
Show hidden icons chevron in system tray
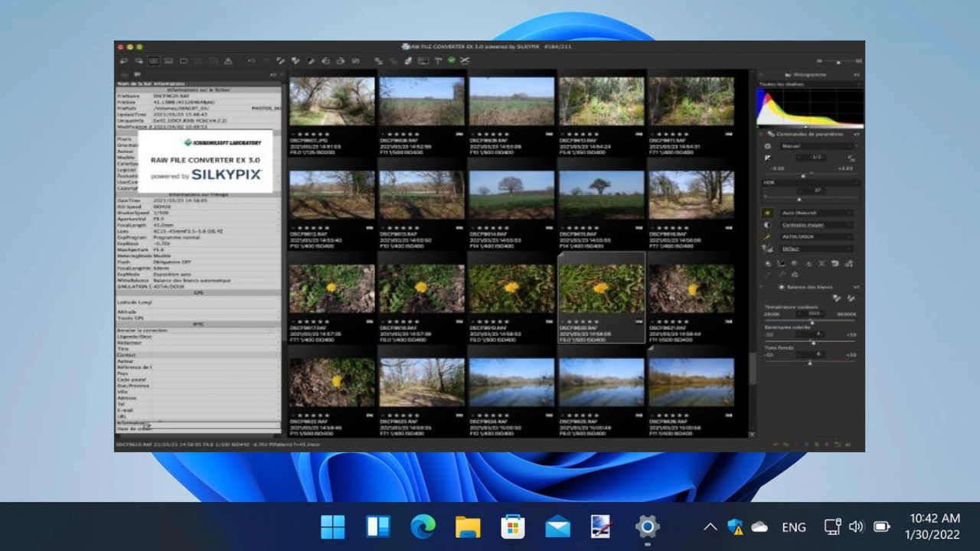click(x=710, y=527)
